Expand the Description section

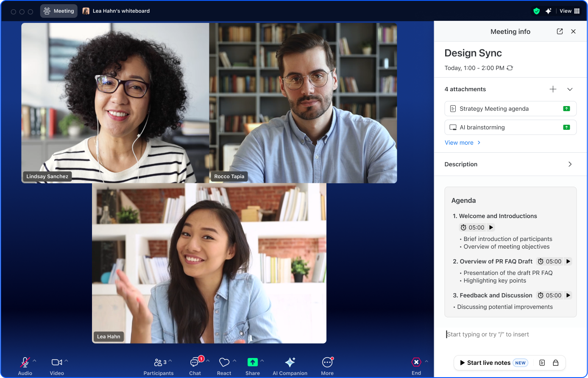[570, 164]
